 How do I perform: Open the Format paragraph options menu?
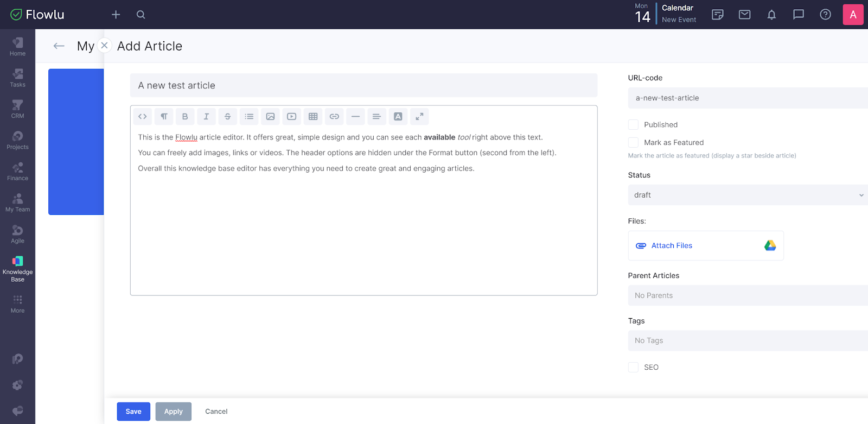[164, 117]
